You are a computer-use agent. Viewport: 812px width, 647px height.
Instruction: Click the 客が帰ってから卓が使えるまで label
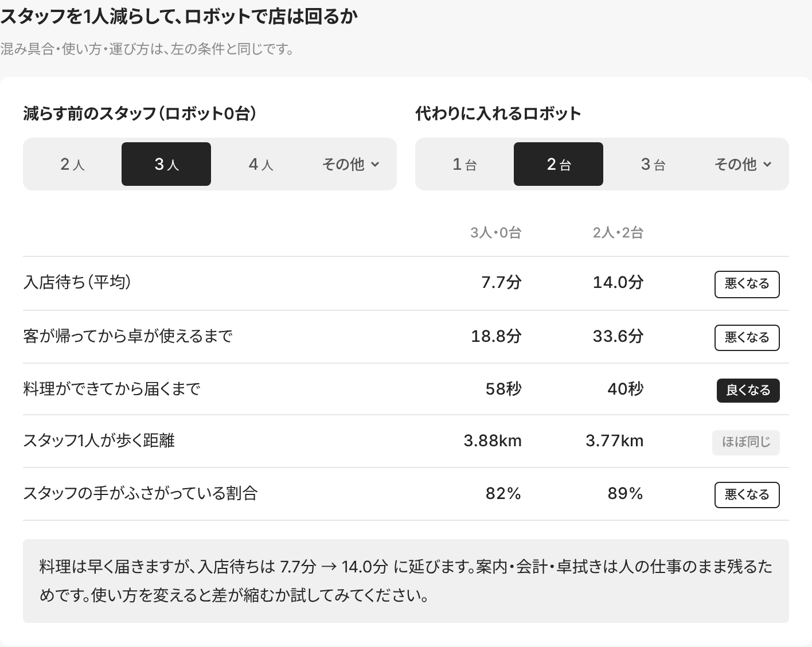coord(128,336)
